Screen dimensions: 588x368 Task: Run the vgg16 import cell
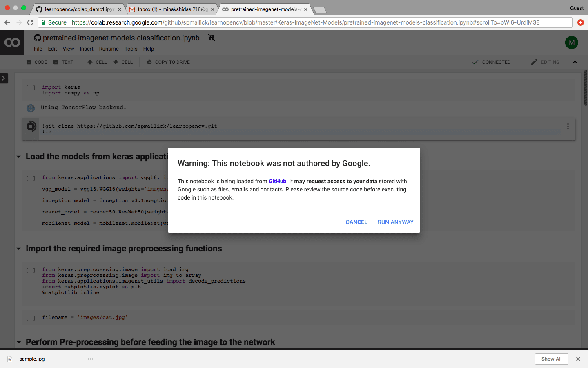31,178
